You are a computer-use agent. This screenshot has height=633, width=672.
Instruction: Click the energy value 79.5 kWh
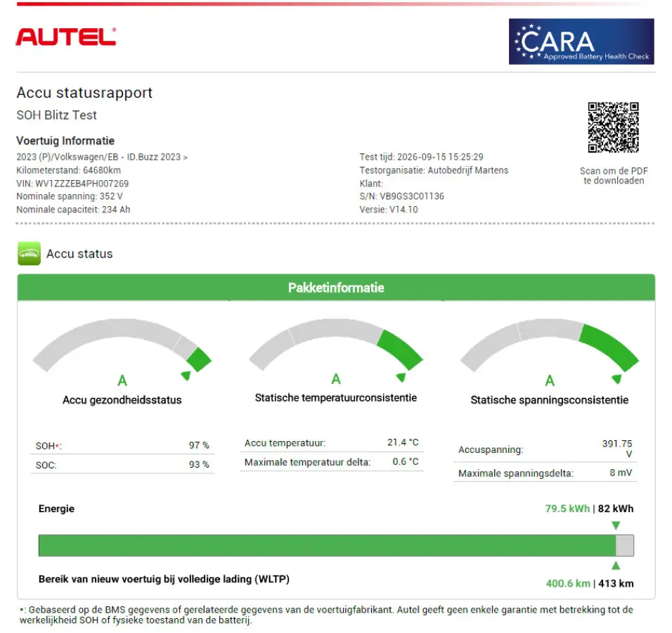[567, 509]
